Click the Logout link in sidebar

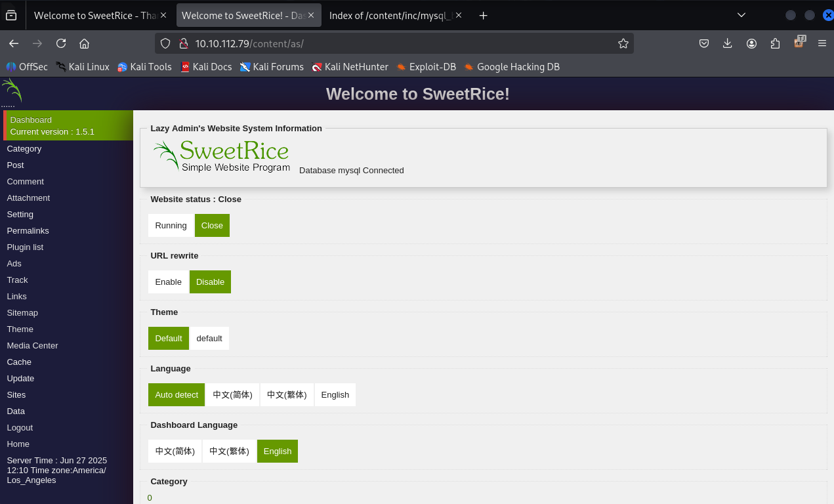click(x=20, y=427)
